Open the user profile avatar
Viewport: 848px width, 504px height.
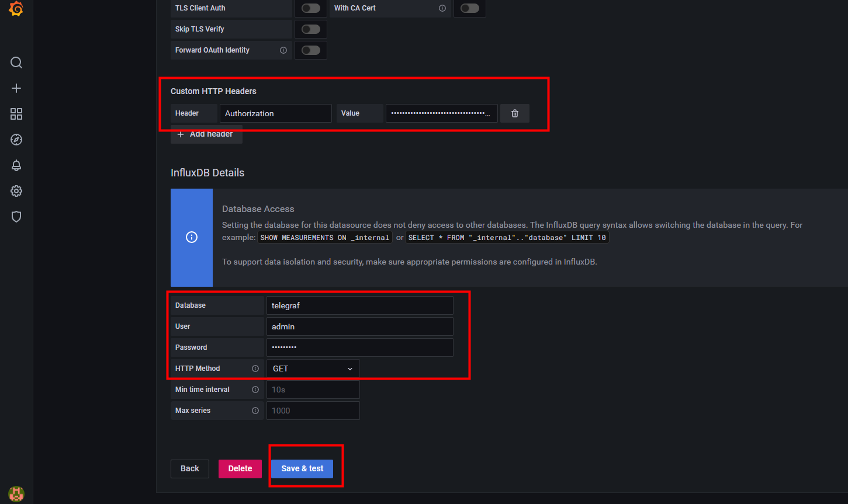(x=16, y=493)
